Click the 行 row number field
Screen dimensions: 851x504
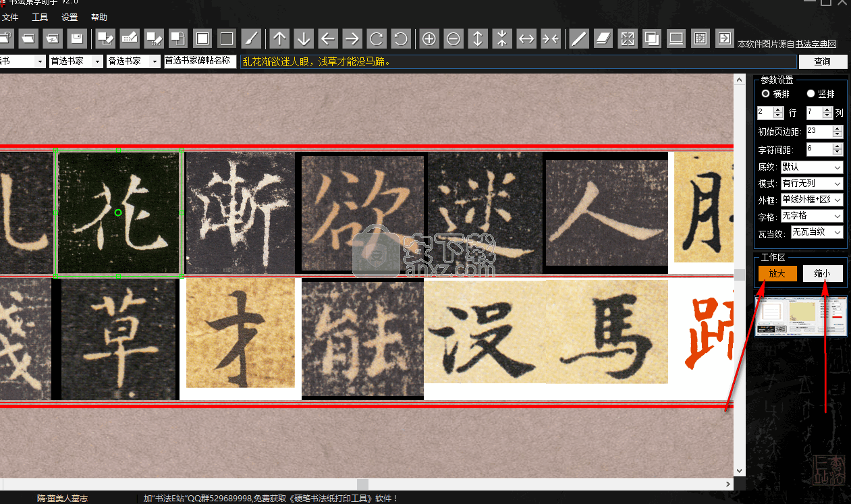click(x=765, y=113)
